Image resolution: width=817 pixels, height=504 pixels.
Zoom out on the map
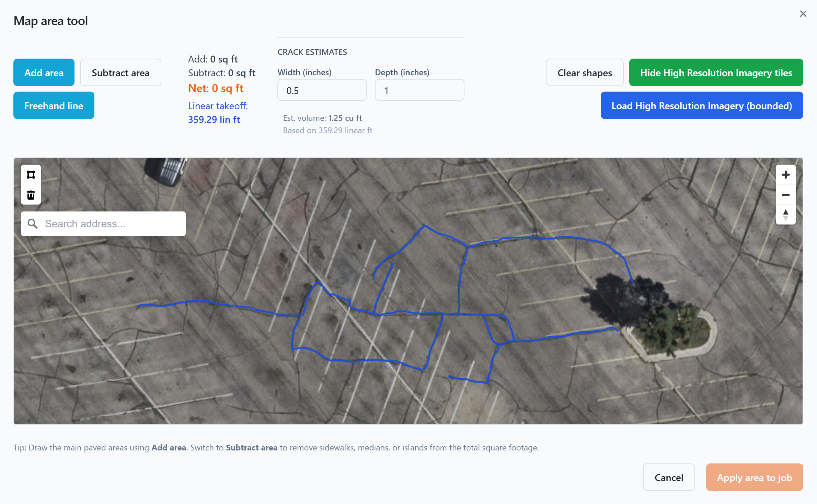coord(785,195)
